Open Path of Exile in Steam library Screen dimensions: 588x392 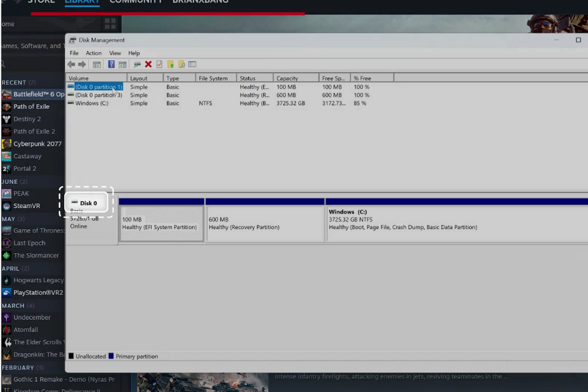click(x=31, y=107)
